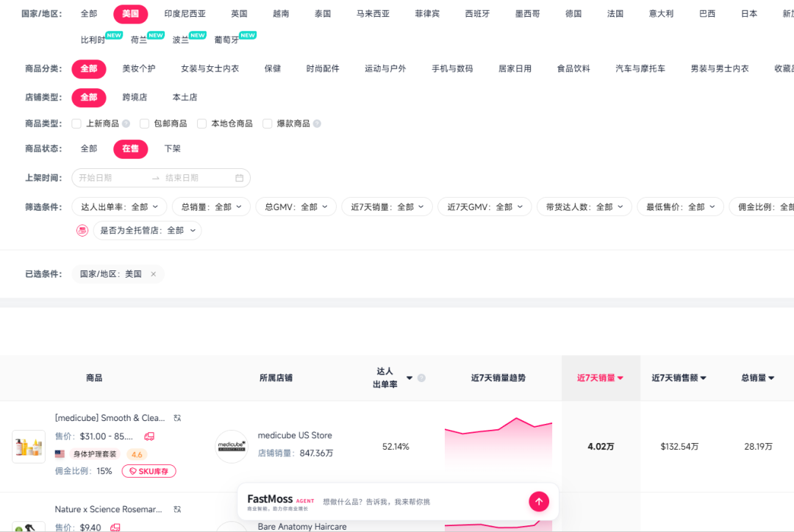Select 美妆个护 category tab
This screenshot has height=532, width=794.
click(139, 69)
